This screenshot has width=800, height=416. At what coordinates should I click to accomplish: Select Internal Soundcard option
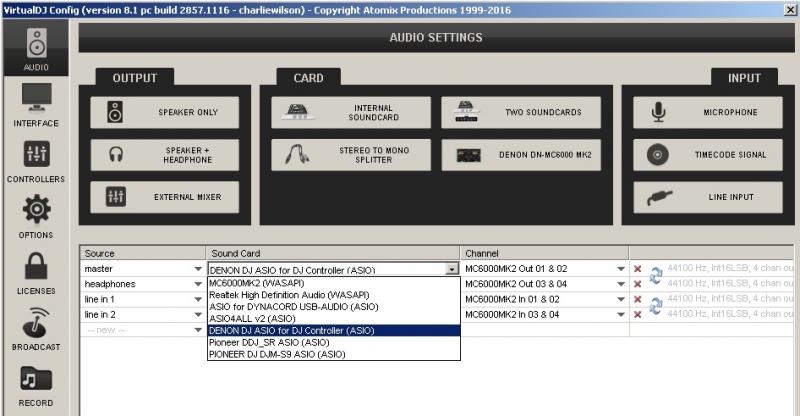pos(351,112)
